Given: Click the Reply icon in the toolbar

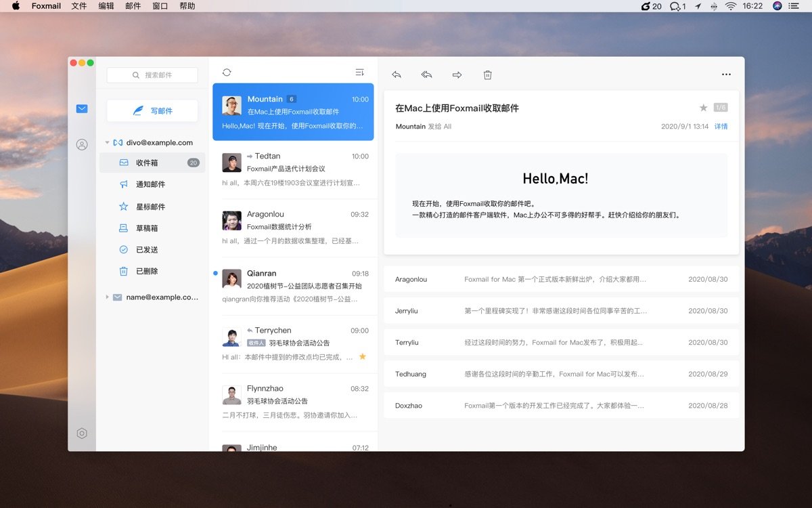Looking at the screenshot, I should point(397,75).
